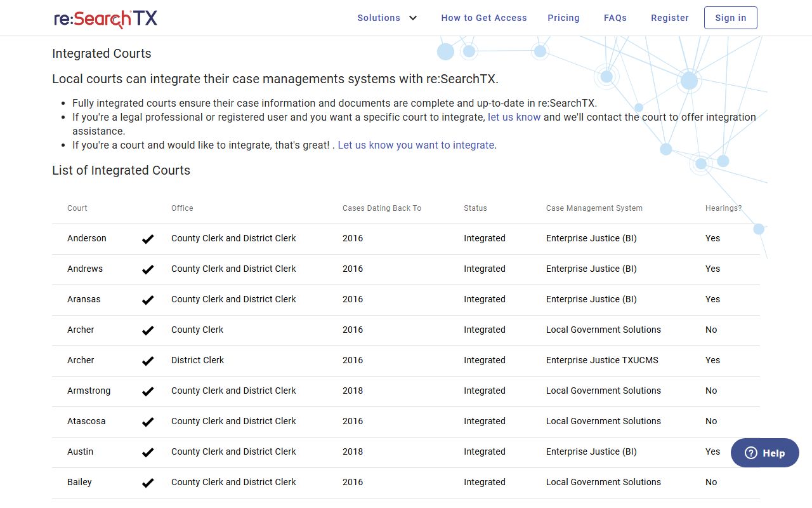Click Archer's 'County Clerk' office cell
This screenshot has height=508, width=812.
(197, 330)
